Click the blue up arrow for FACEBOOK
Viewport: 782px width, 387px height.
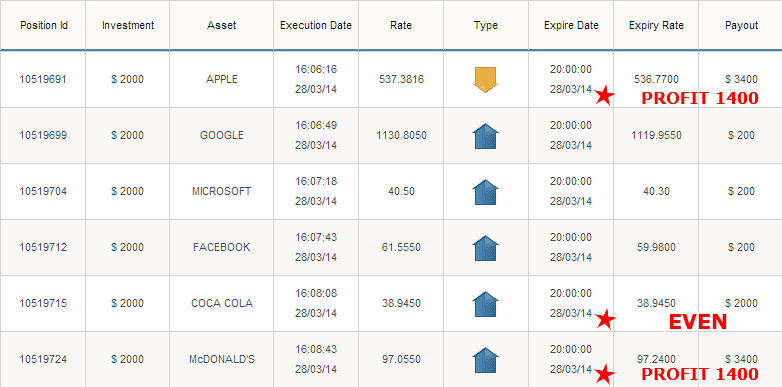(x=485, y=248)
